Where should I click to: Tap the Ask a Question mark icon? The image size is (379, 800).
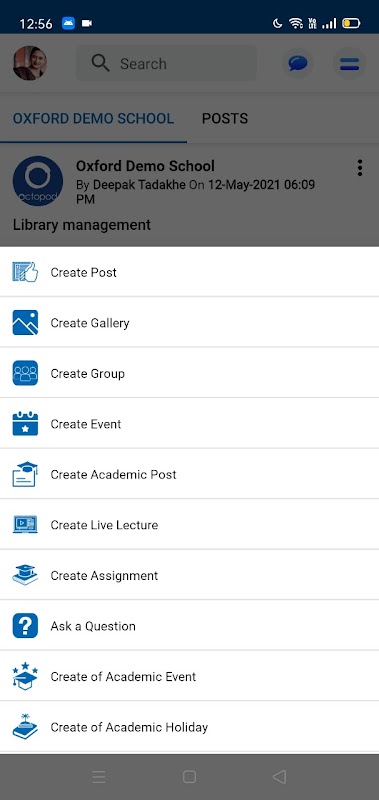[x=25, y=626]
